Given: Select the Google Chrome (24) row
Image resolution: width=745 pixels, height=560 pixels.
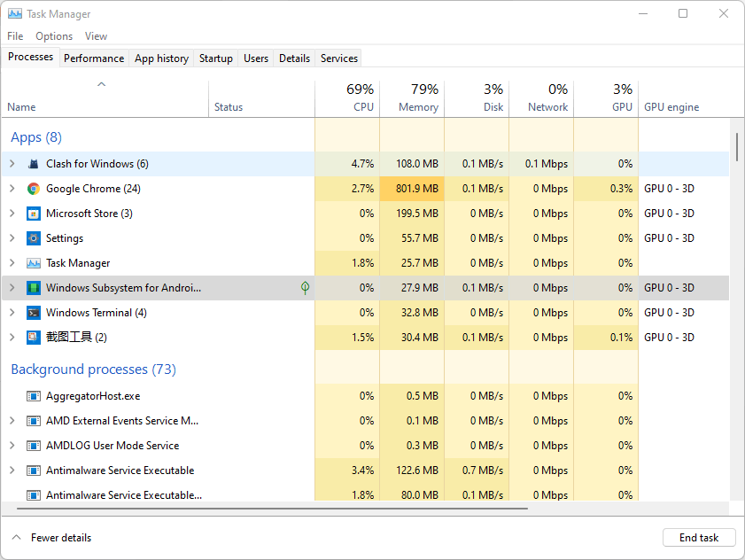Looking at the screenshot, I should coord(365,189).
